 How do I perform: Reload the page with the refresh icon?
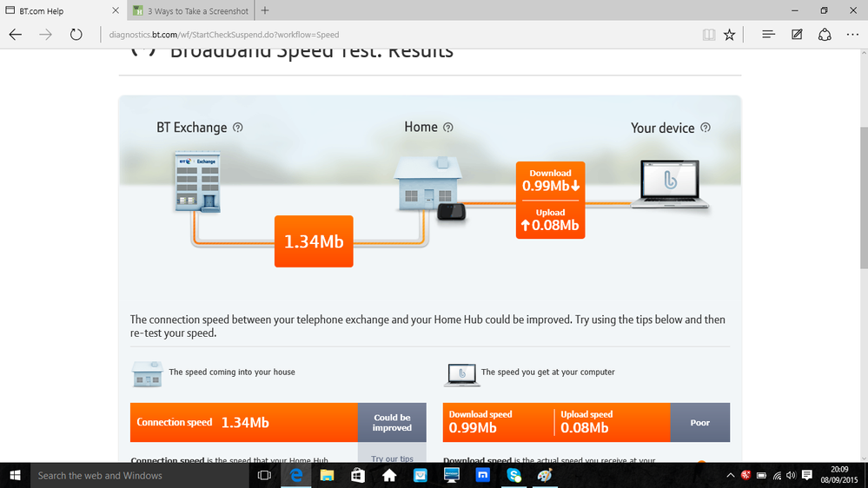[76, 35]
